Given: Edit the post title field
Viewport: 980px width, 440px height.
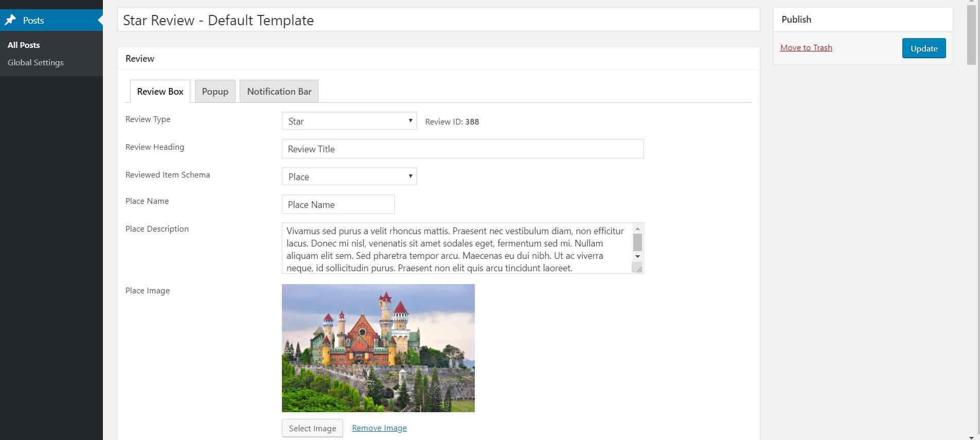Looking at the screenshot, I should point(438,20).
